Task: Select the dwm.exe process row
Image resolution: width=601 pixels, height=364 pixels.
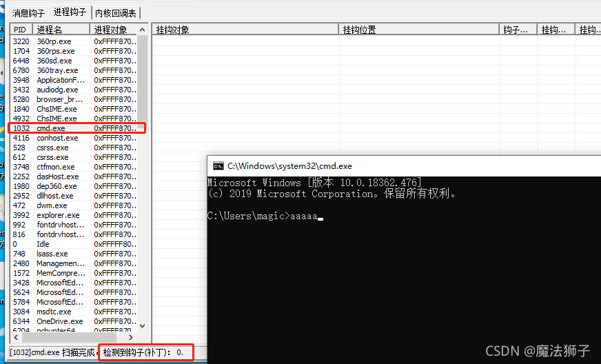Action: point(74,205)
